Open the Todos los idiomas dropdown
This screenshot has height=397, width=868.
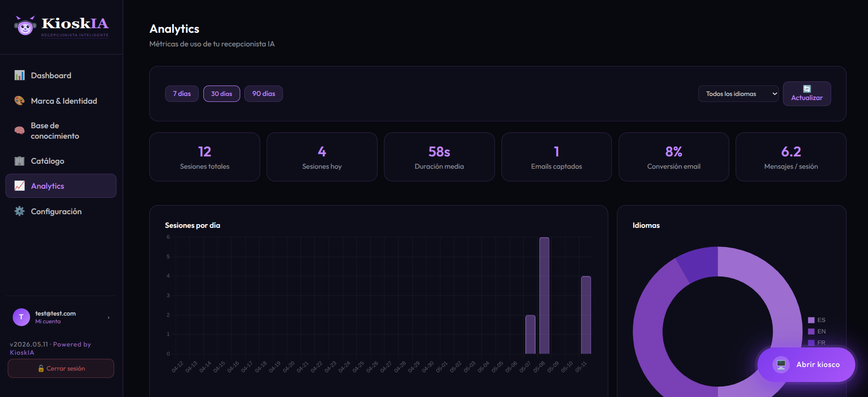[x=738, y=94]
